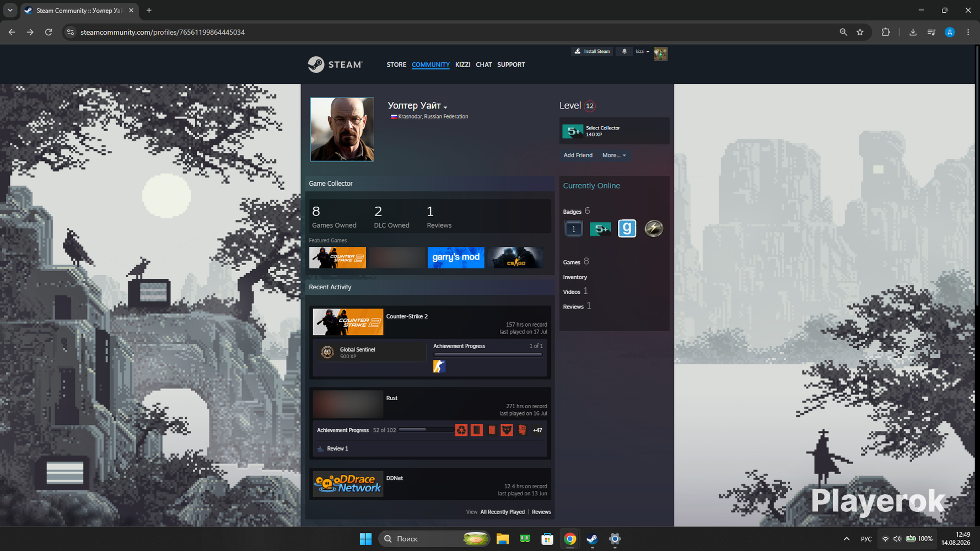Screen dimensions: 980x551
Task: Open the Chrome extensions puzzle icon
Action: [x=886, y=32]
